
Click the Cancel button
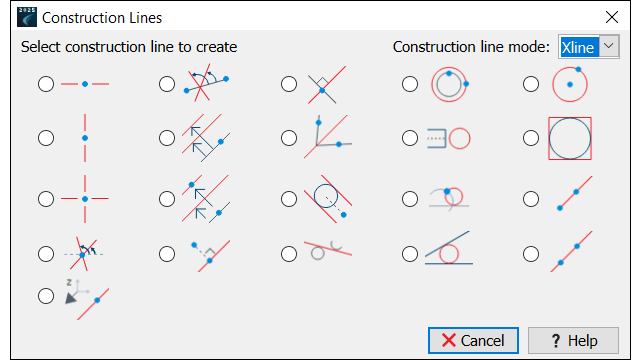click(473, 340)
